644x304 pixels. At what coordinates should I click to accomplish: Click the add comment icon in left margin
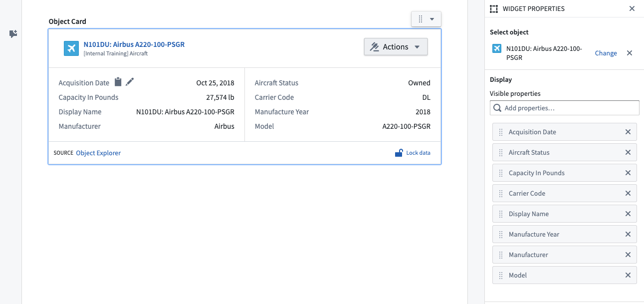click(13, 34)
